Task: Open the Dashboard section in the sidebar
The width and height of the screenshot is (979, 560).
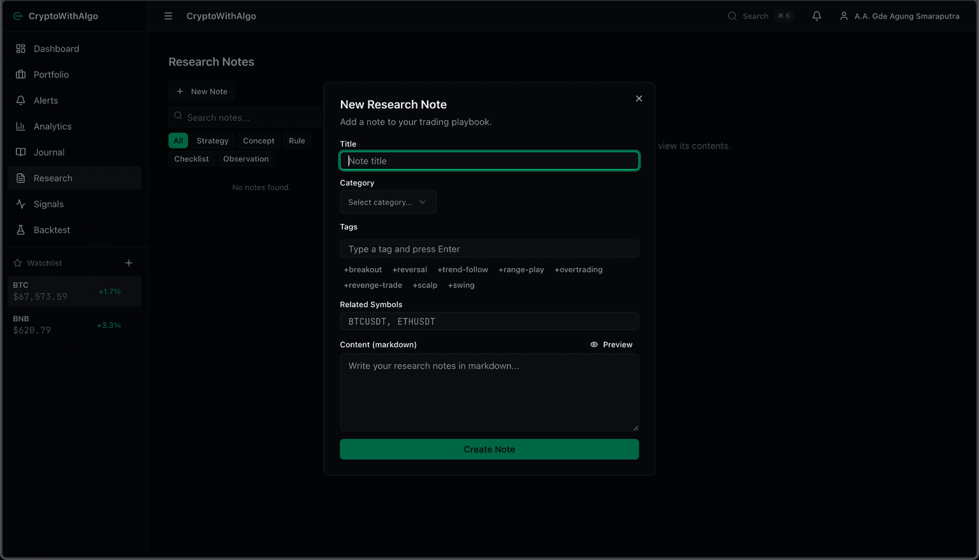Action: (x=56, y=48)
